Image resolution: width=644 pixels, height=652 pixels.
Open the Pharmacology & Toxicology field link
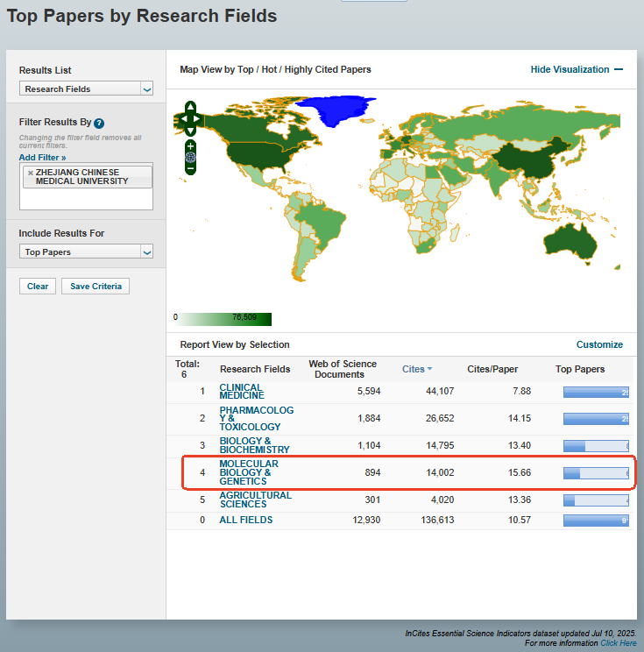[x=256, y=418]
